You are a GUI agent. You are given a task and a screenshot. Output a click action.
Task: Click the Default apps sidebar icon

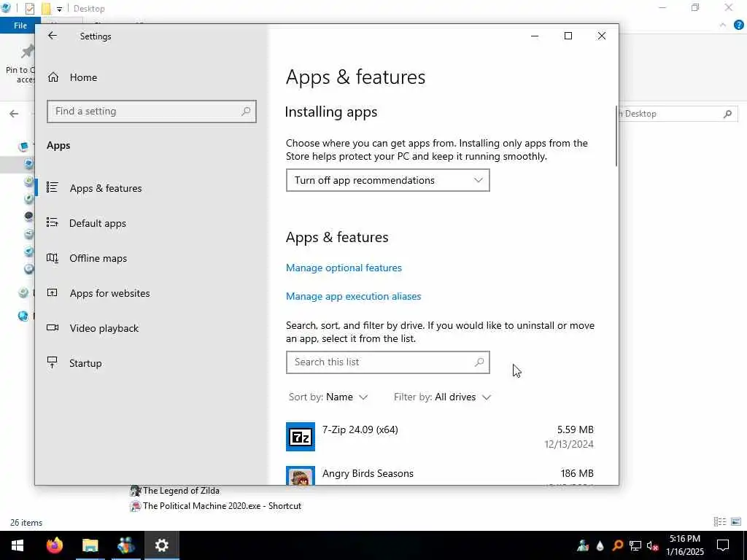pos(53,222)
